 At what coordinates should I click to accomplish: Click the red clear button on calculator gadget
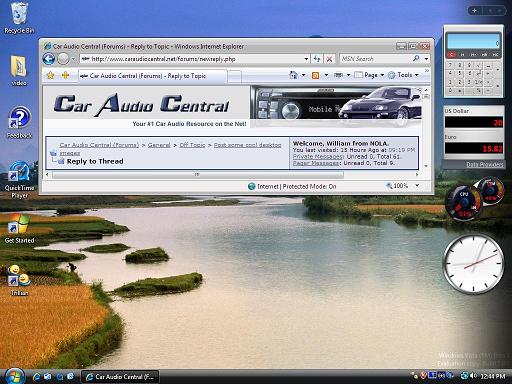tap(452, 54)
